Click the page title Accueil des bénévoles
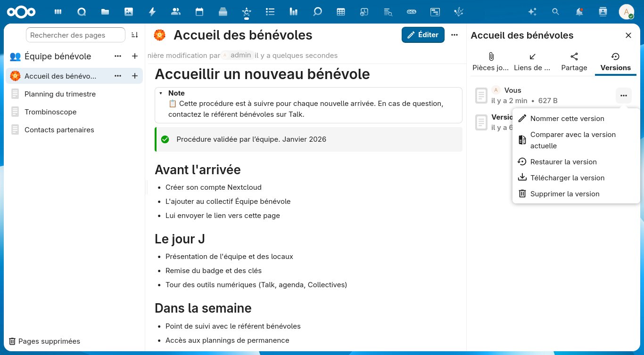 click(243, 35)
